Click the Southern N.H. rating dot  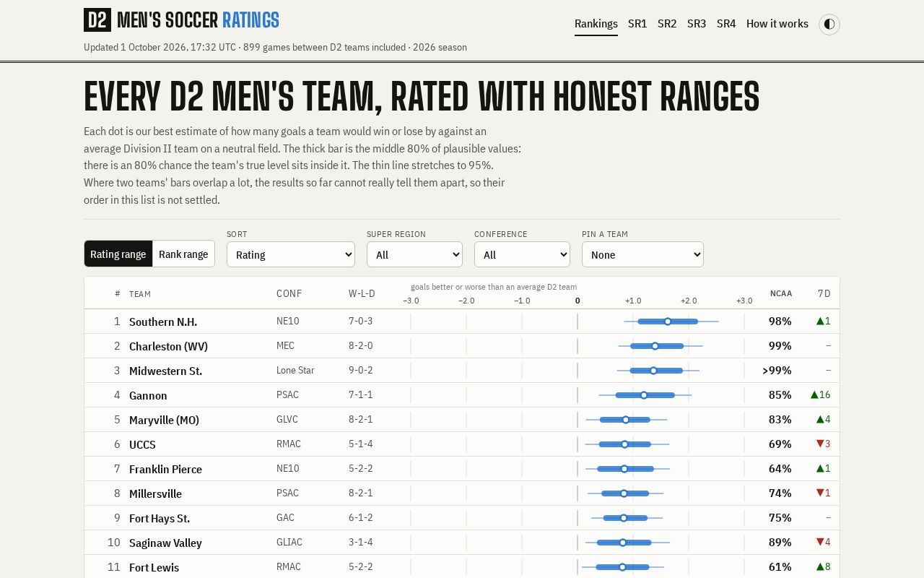(668, 322)
